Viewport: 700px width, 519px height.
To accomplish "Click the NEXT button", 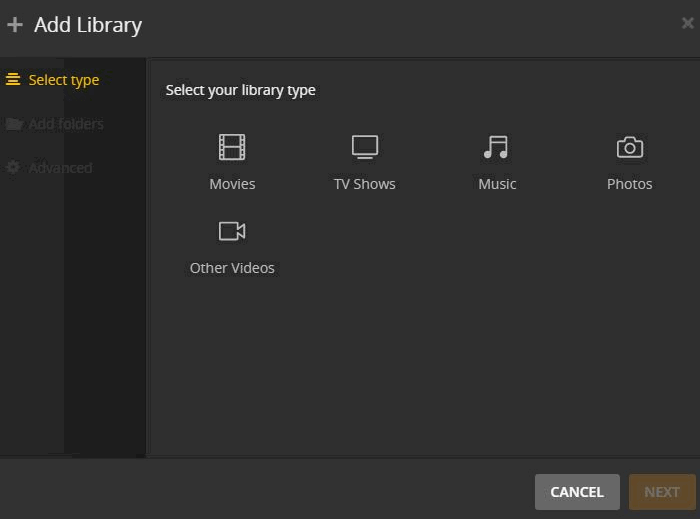I will pos(662,492).
